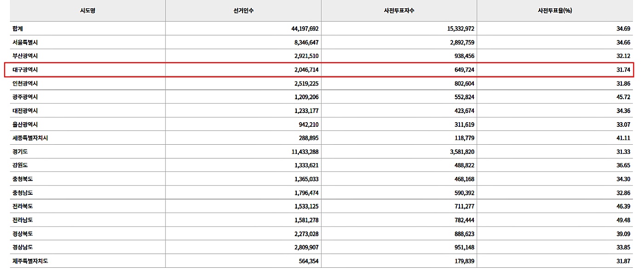Click 전라북도's turnout rate 46.39
Image resolution: width=644 pixels, height=277 pixels.
pyautogui.click(x=623, y=206)
